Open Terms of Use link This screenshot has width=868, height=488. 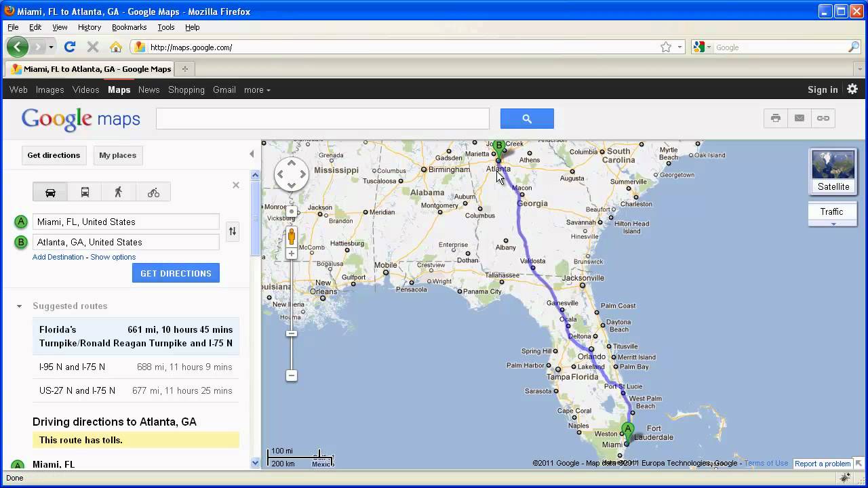coord(766,463)
